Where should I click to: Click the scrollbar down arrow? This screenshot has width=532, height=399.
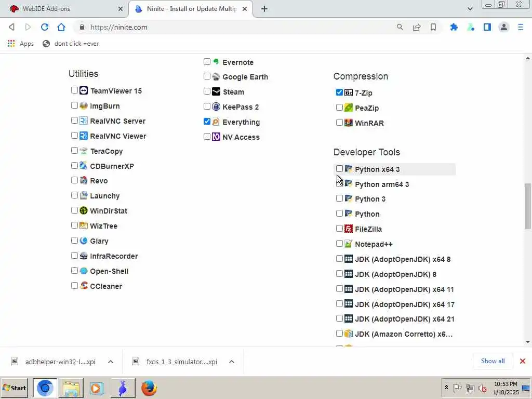pyautogui.click(x=528, y=342)
